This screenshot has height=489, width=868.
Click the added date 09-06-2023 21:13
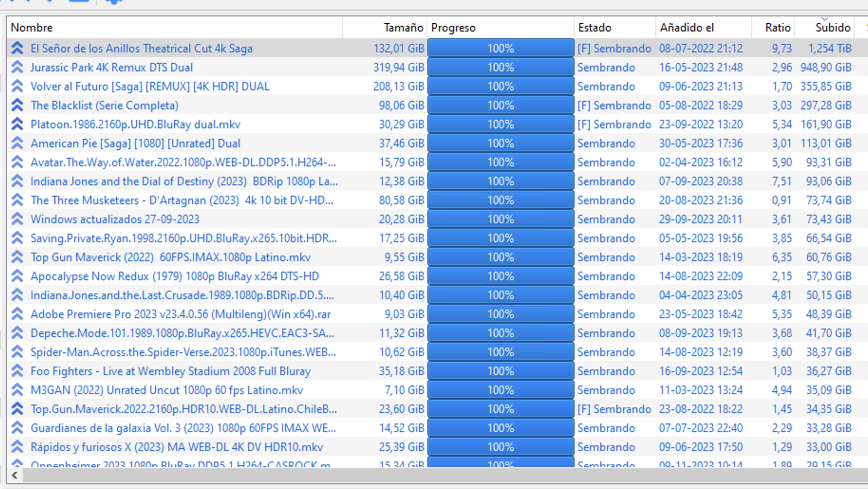tap(701, 86)
